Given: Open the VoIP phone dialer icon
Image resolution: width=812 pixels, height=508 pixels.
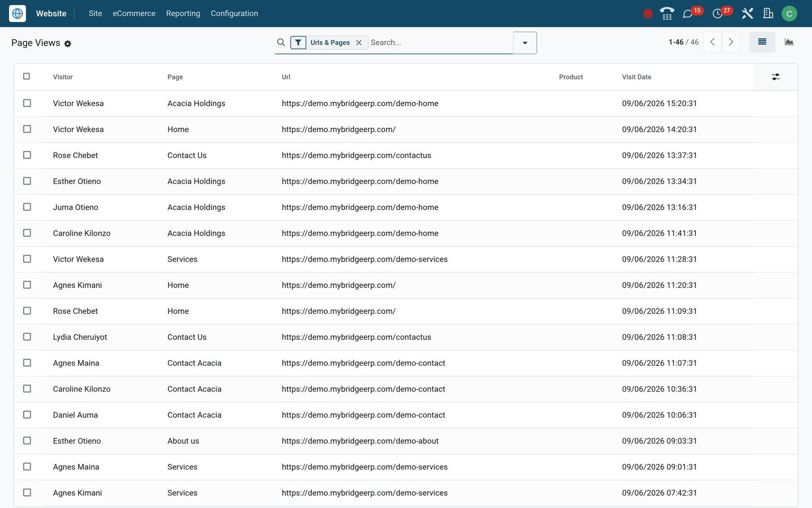Looking at the screenshot, I should coord(667,14).
